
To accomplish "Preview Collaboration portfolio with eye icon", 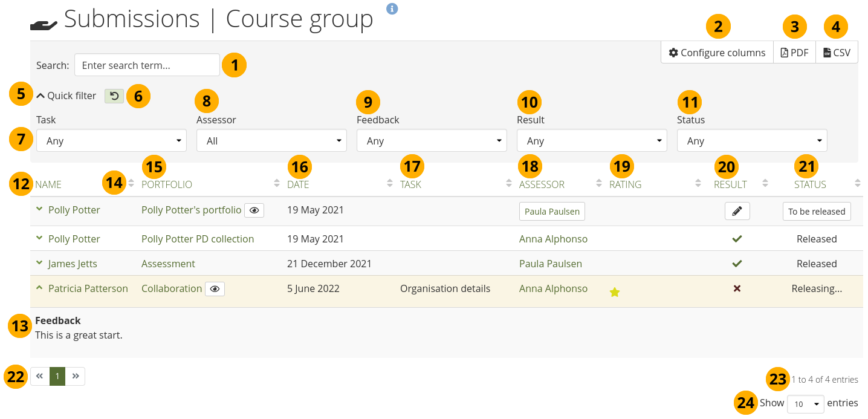I will click(215, 289).
